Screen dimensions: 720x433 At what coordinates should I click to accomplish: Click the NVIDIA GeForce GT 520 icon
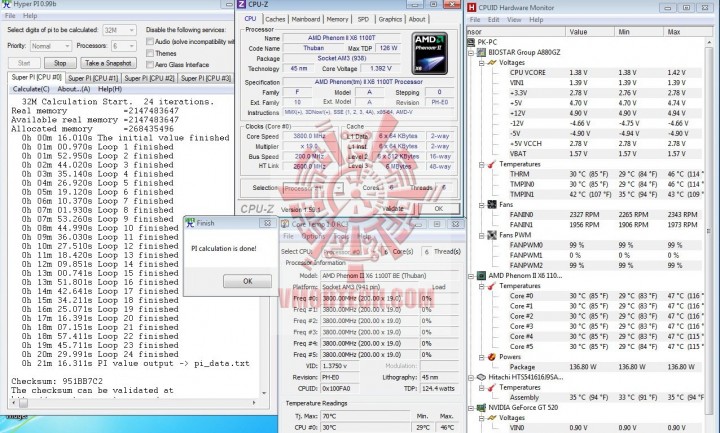(x=481, y=408)
